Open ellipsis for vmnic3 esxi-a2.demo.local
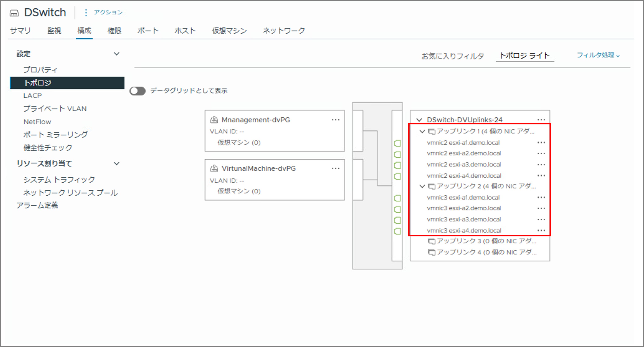Viewport: 644px width, 347px height. click(x=541, y=208)
